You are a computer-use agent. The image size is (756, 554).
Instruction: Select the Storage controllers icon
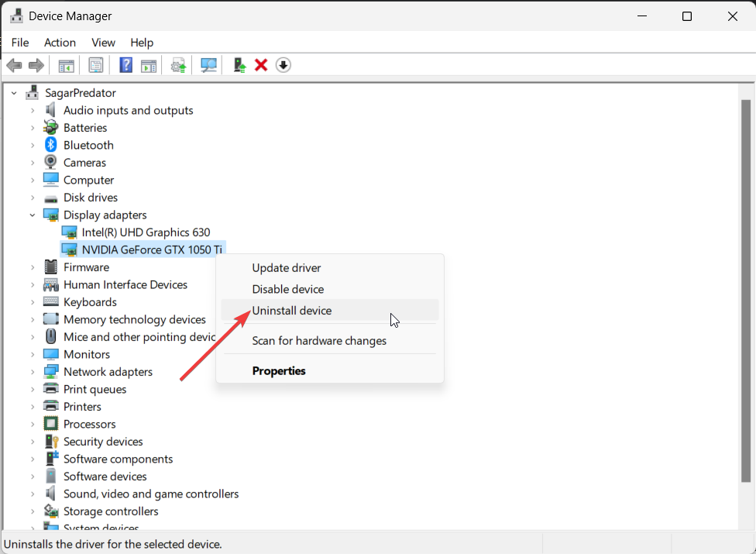51,511
